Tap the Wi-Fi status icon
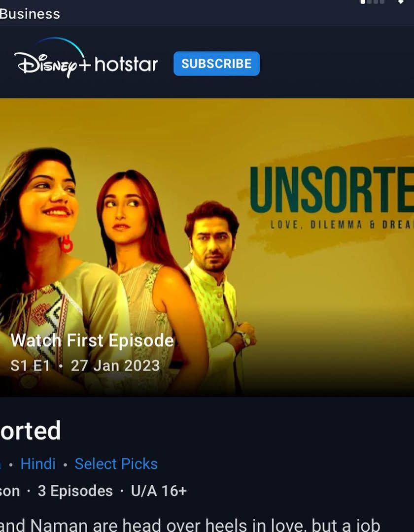Screen dimensions: 414x532 click(x=401, y=1)
